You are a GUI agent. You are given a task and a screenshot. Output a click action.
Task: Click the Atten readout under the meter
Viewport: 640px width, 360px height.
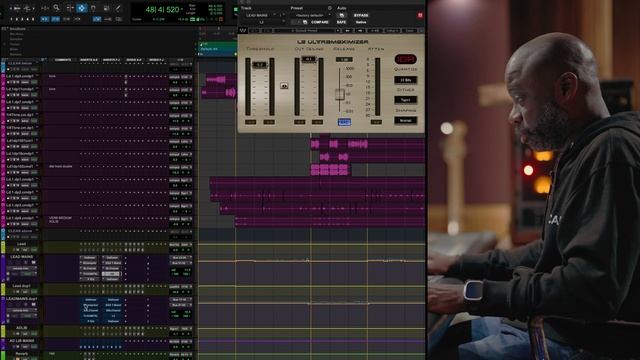[376, 122]
